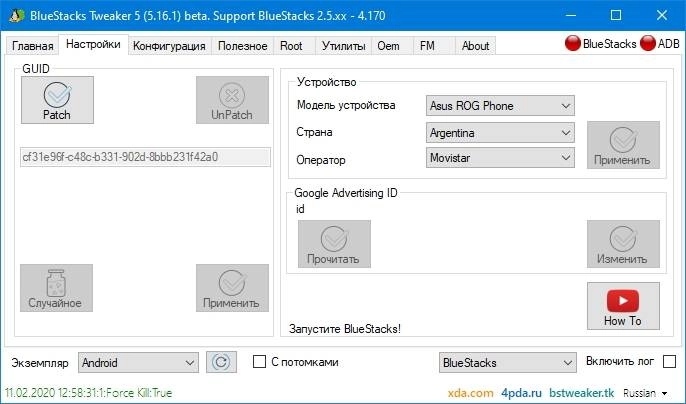Open the 4pda.ru link
686x404 pixels.
[521, 393]
